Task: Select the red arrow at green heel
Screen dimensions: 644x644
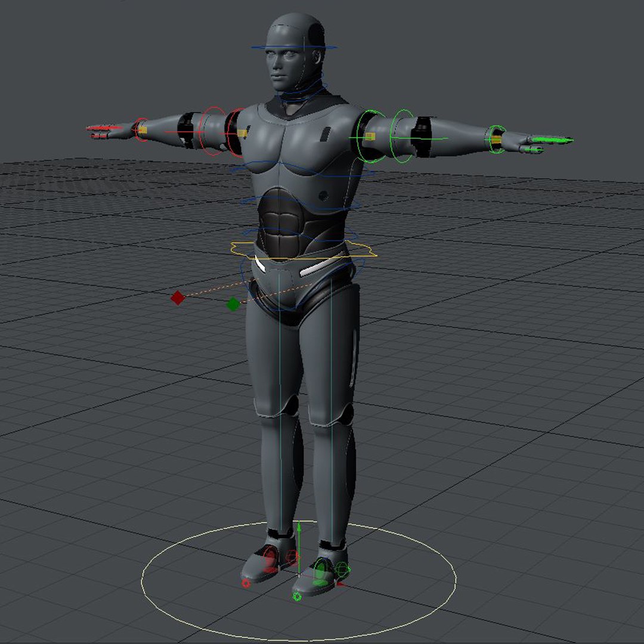Action: tap(340, 583)
